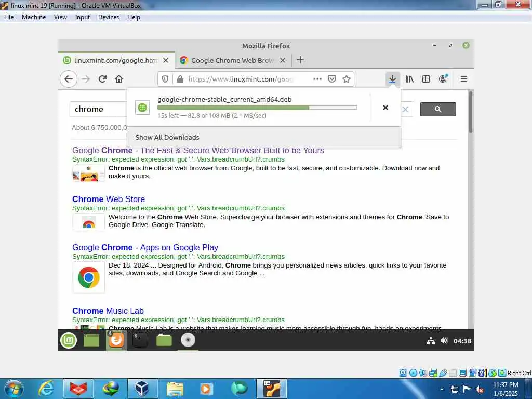Switch to Google Chrome Web Browser tab
Image resolution: width=532 pixels, height=399 pixels.
pyautogui.click(x=232, y=60)
